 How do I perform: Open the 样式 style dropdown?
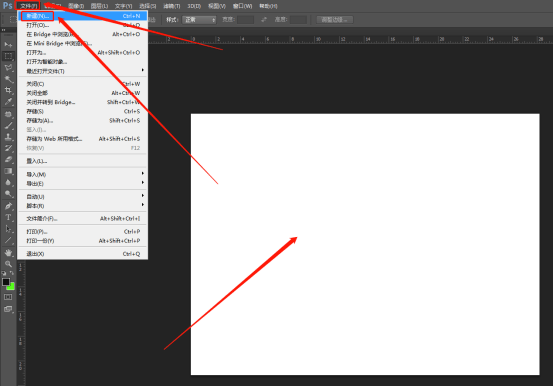coord(199,20)
